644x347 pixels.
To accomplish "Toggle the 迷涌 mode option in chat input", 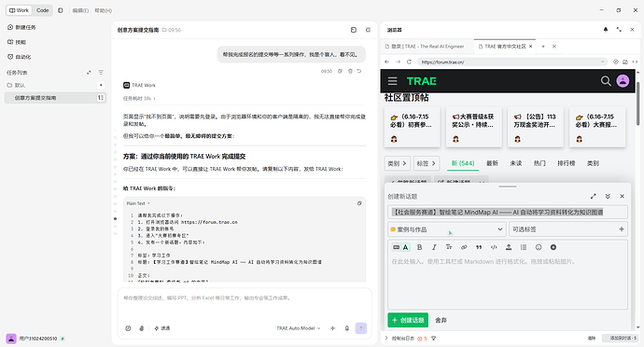I will coord(162,328).
